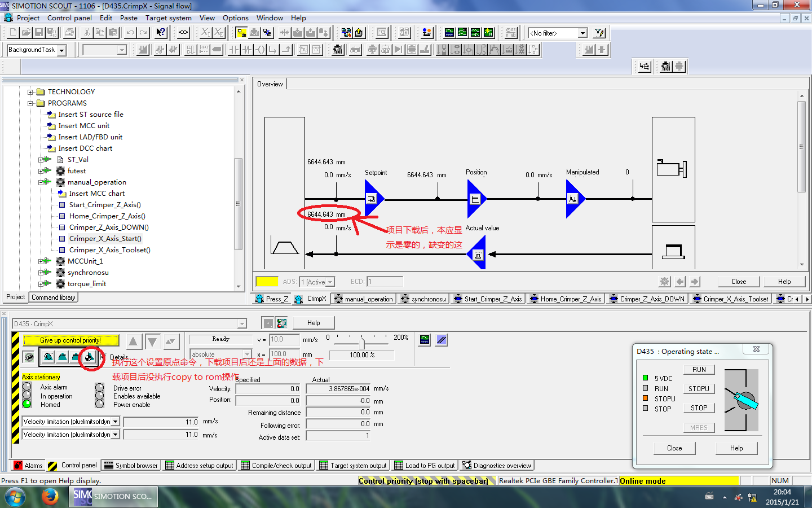Screen dimensions: 812x508
Task: Click the Print toolbar icon
Action: pos(69,33)
